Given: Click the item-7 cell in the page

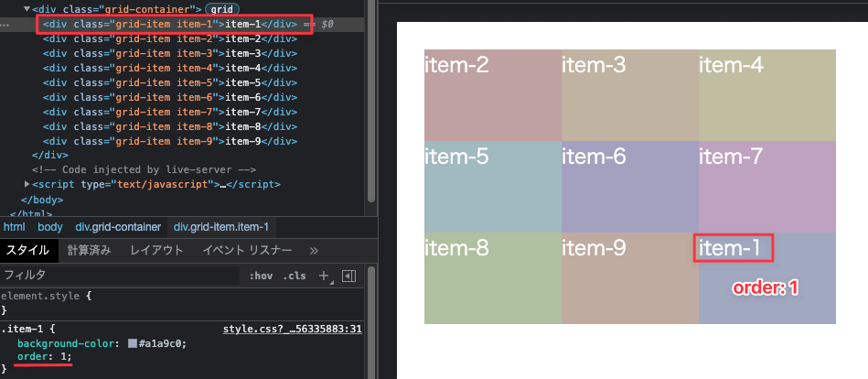Looking at the screenshot, I should click(x=767, y=186).
